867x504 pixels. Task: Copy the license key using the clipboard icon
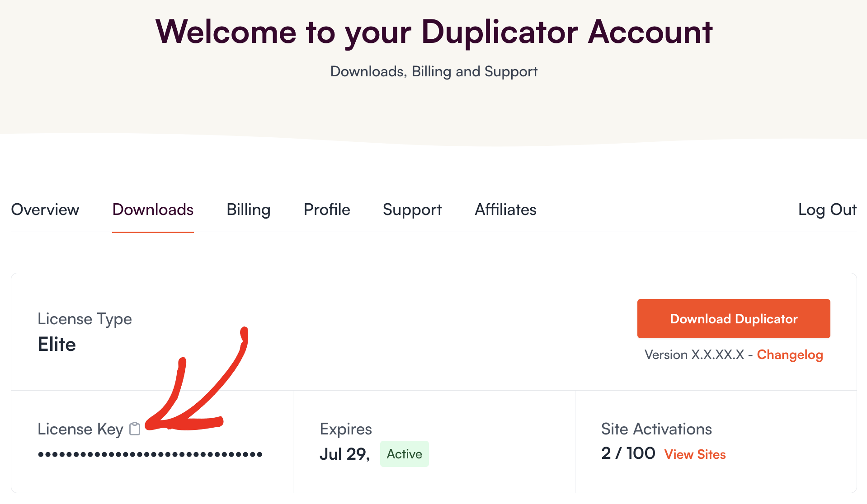coord(134,429)
